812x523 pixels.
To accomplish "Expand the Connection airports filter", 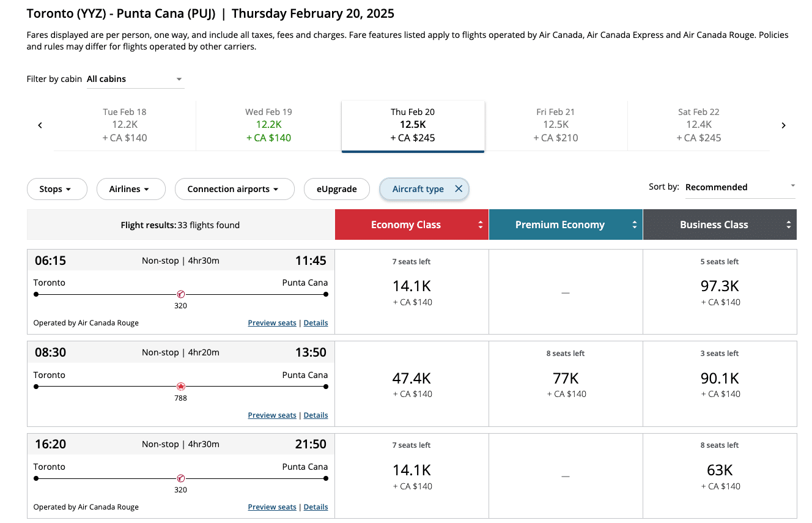I will tap(234, 189).
